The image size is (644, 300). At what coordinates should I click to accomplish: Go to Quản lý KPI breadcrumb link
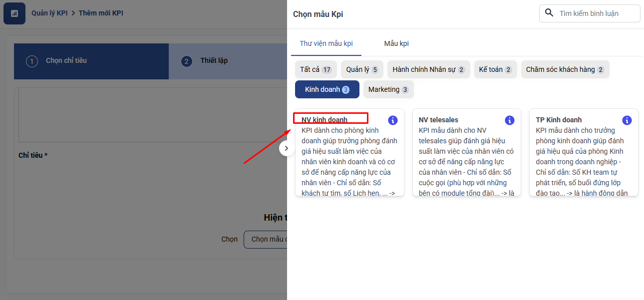pos(49,13)
